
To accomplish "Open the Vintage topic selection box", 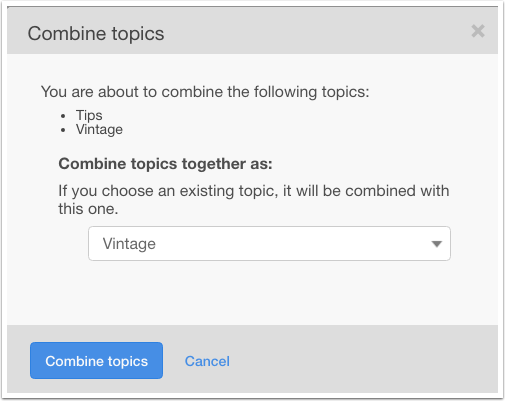I will point(269,244).
